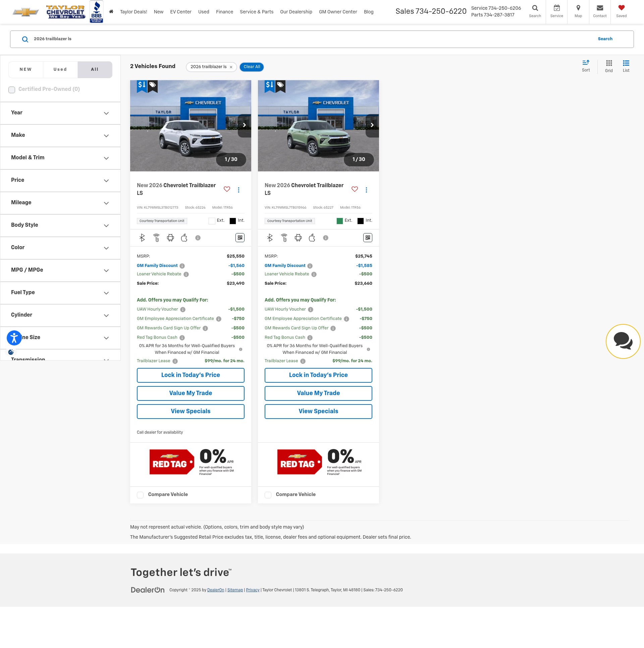Image resolution: width=644 pixels, height=648 pixels.
Task: Expand the Fuel Type filter
Action: (60, 293)
